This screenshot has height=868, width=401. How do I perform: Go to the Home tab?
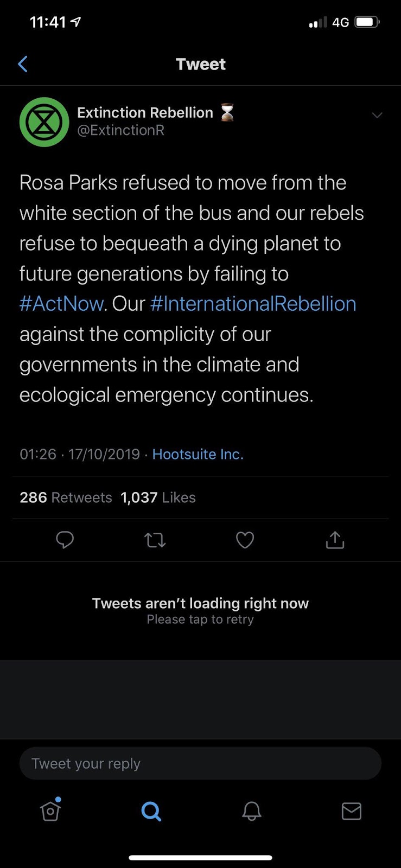(x=50, y=811)
